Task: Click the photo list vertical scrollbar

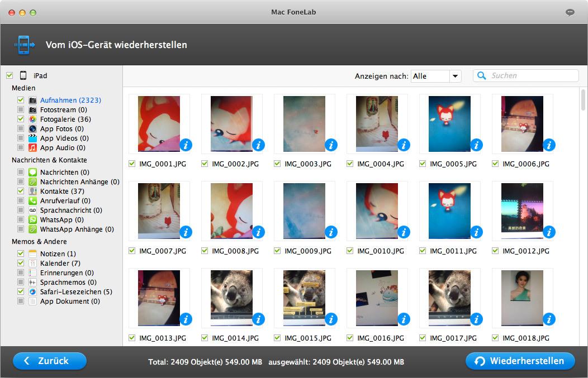Action: click(583, 100)
